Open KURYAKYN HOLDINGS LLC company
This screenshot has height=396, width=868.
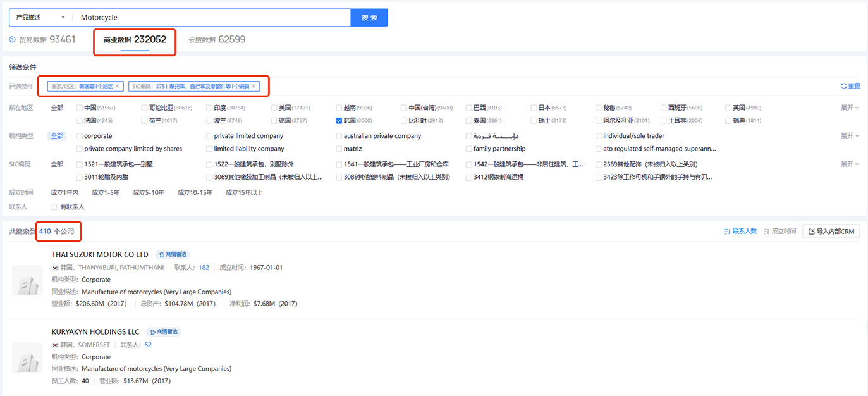tap(95, 331)
